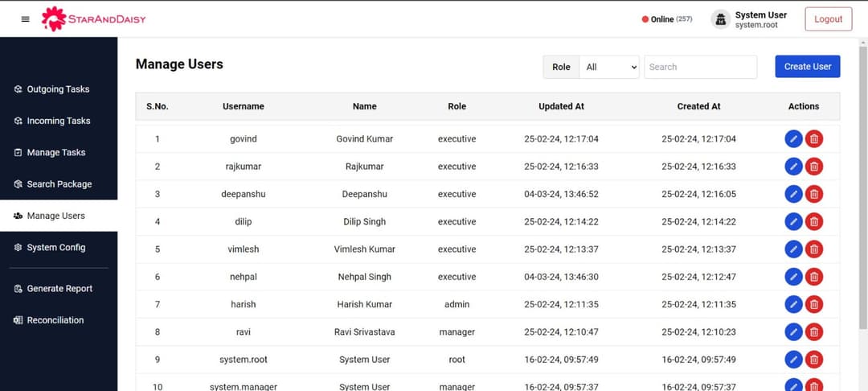
Task: Click the admin role cell
Action: point(457,304)
